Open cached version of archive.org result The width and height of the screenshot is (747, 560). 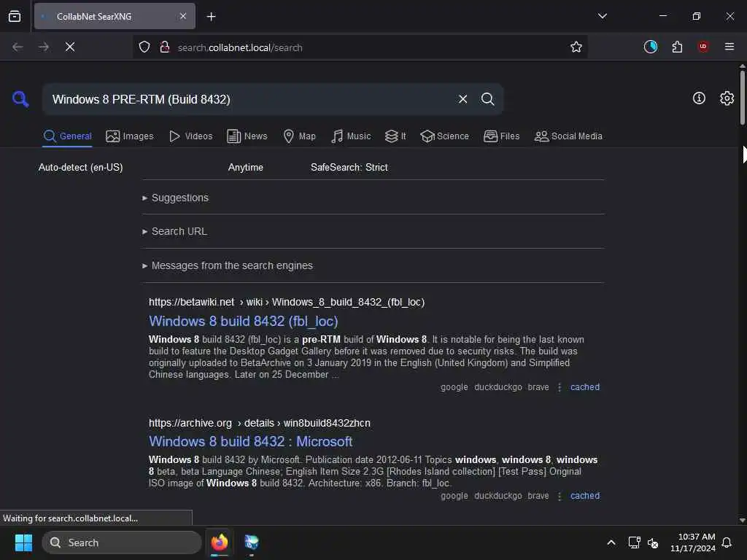coord(585,496)
